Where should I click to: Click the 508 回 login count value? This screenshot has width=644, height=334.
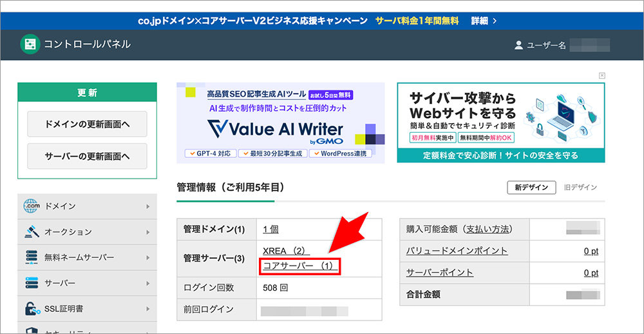coord(275,288)
